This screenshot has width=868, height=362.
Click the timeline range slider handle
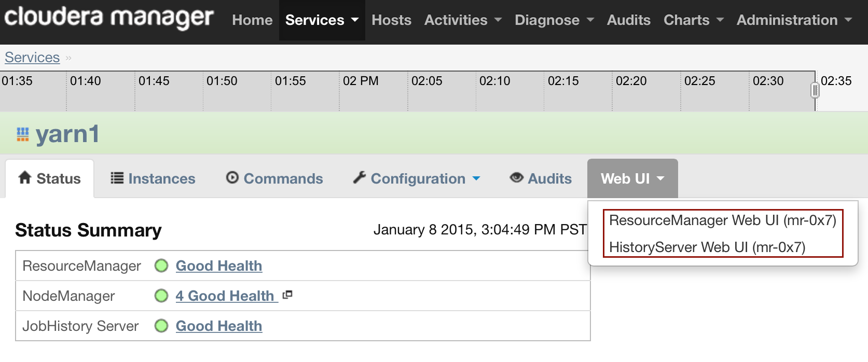tap(815, 91)
